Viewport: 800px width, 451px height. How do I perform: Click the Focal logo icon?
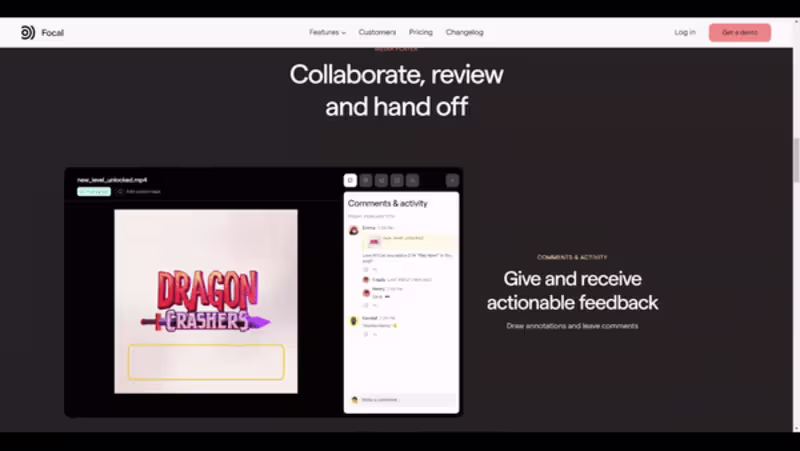(x=28, y=33)
